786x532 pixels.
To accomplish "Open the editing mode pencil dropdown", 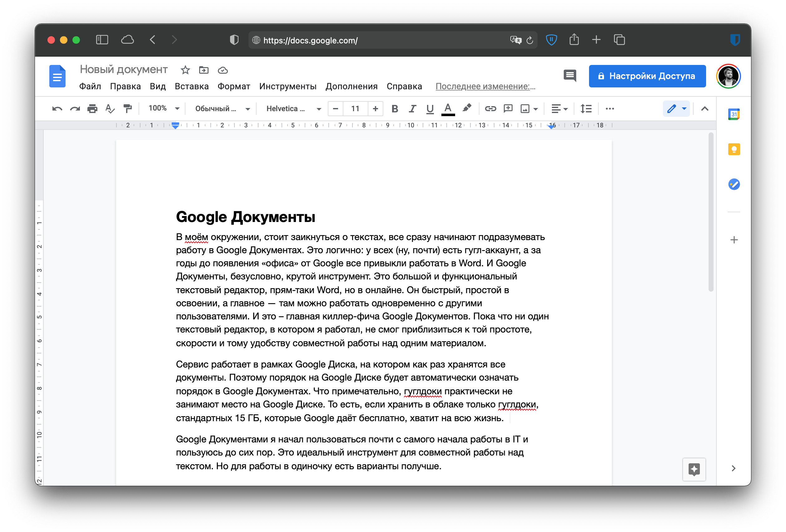I will 676,109.
